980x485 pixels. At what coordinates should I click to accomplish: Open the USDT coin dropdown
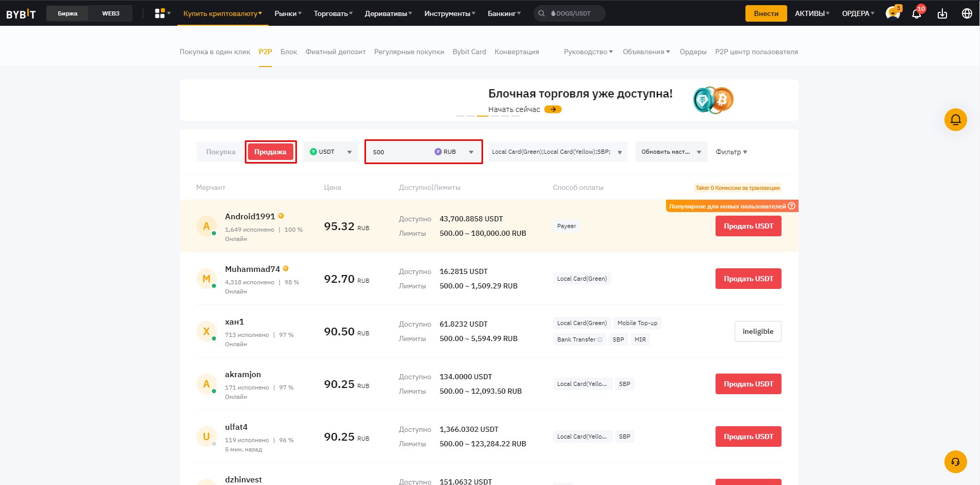(330, 152)
